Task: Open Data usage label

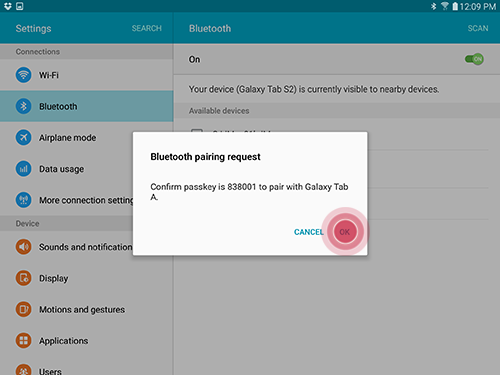Action: point(61,169)
